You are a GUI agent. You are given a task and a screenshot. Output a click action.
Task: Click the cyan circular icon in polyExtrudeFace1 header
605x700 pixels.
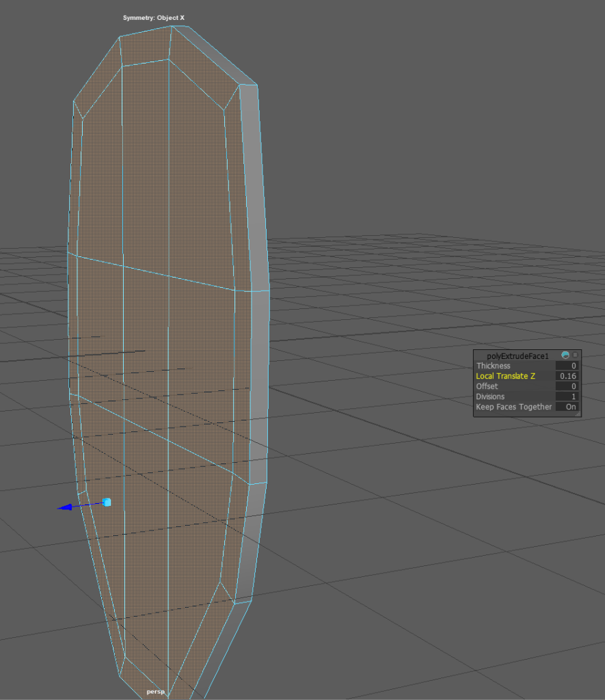click(565, 355)
